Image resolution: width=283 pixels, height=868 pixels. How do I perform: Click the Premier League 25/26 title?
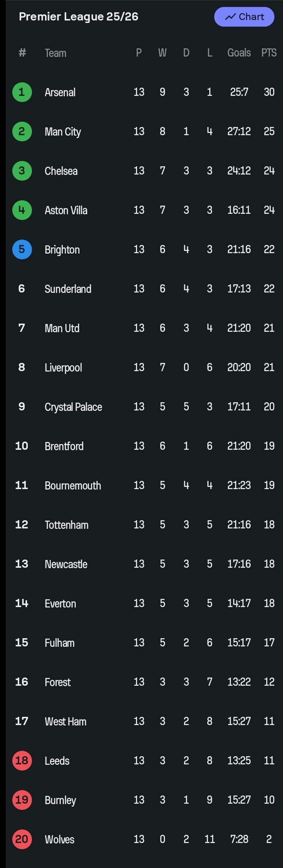pos(79,17)
